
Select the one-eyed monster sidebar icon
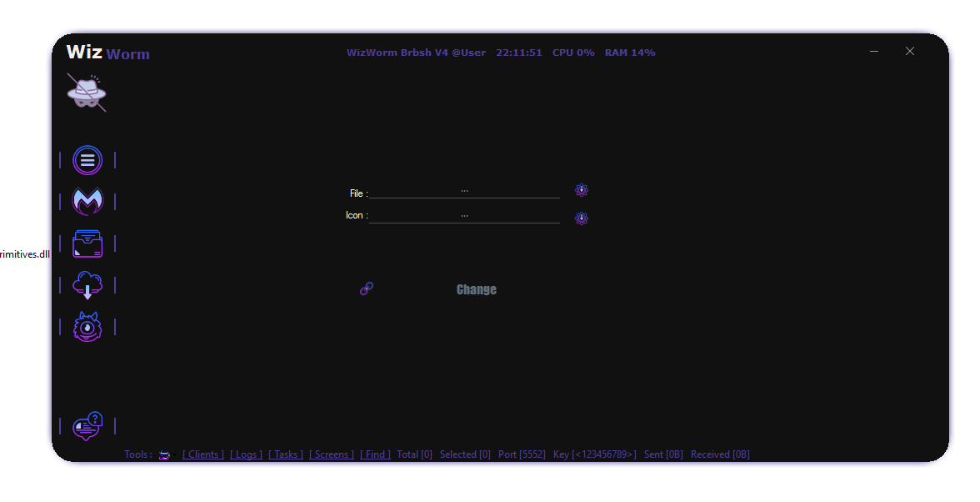click(x=87, y=327)
